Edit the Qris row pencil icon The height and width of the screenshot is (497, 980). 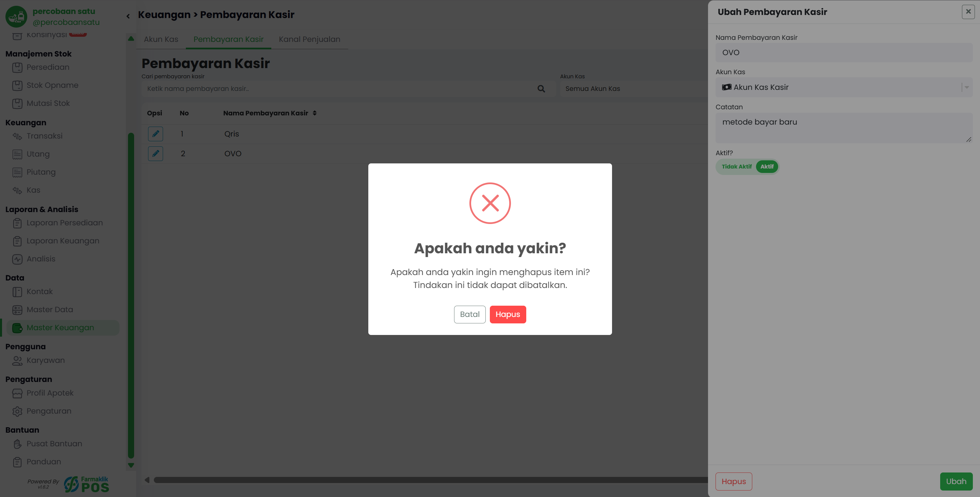[156, 134]
